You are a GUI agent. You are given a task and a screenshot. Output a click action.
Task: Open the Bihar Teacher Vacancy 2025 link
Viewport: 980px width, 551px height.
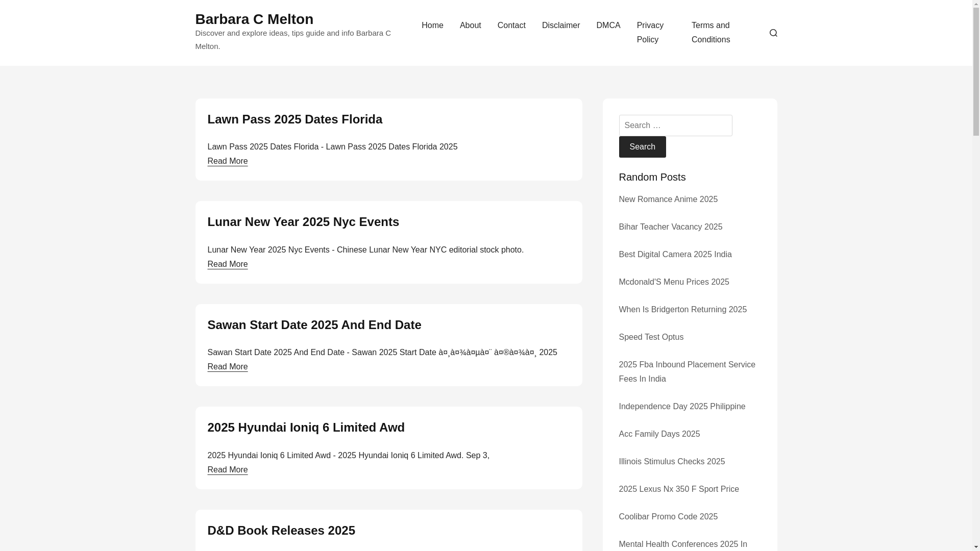coord(670,227)
